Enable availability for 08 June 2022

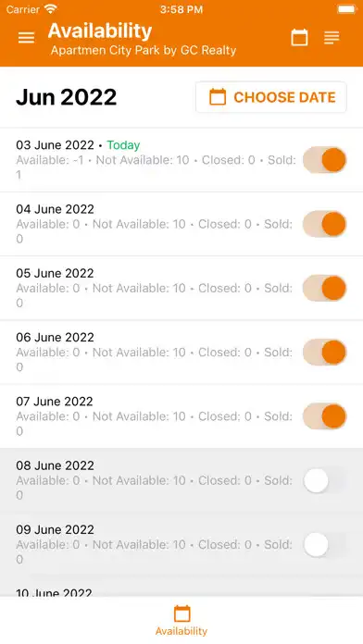click(325, 480)
